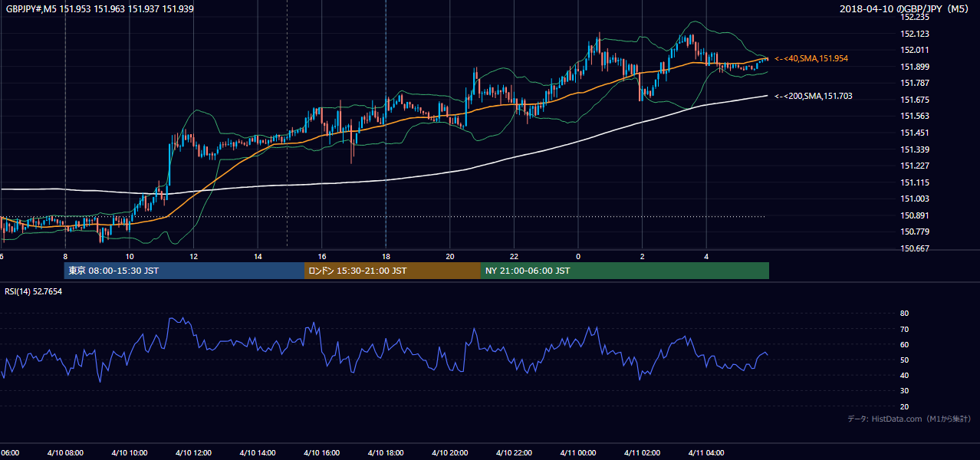Click the 150.891 price axis value
This screenshot has width=980, height=460.
[916, 215]
